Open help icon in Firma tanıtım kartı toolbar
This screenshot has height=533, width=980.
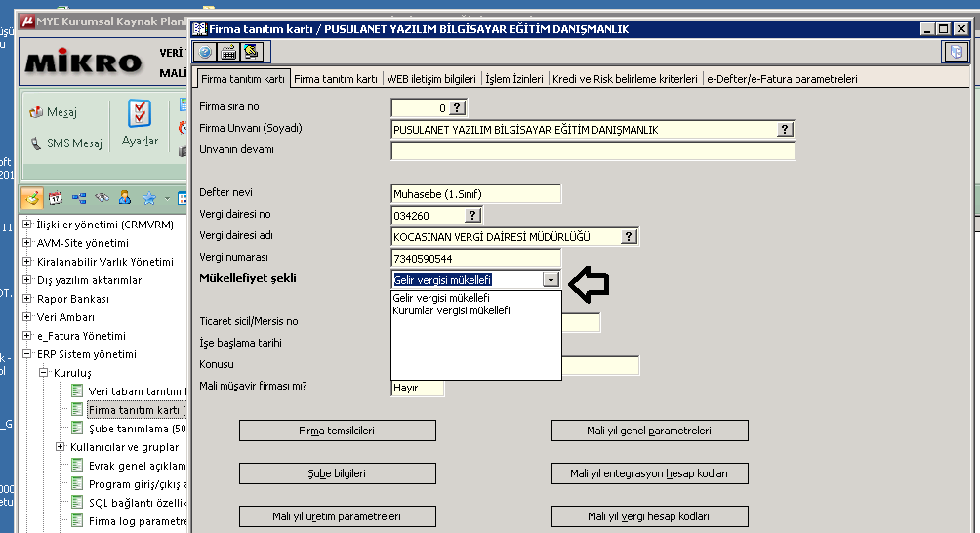click(x=205, y=52)
